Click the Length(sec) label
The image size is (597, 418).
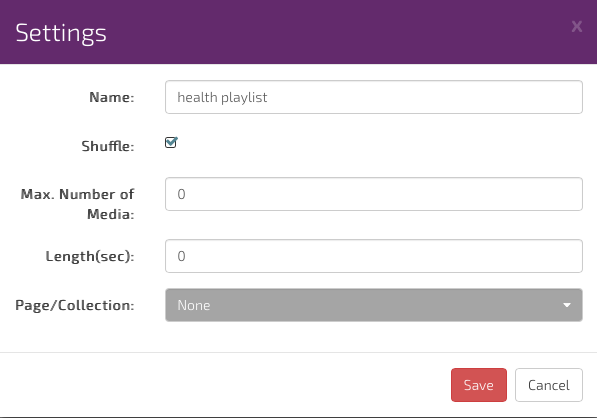[90, 256]
